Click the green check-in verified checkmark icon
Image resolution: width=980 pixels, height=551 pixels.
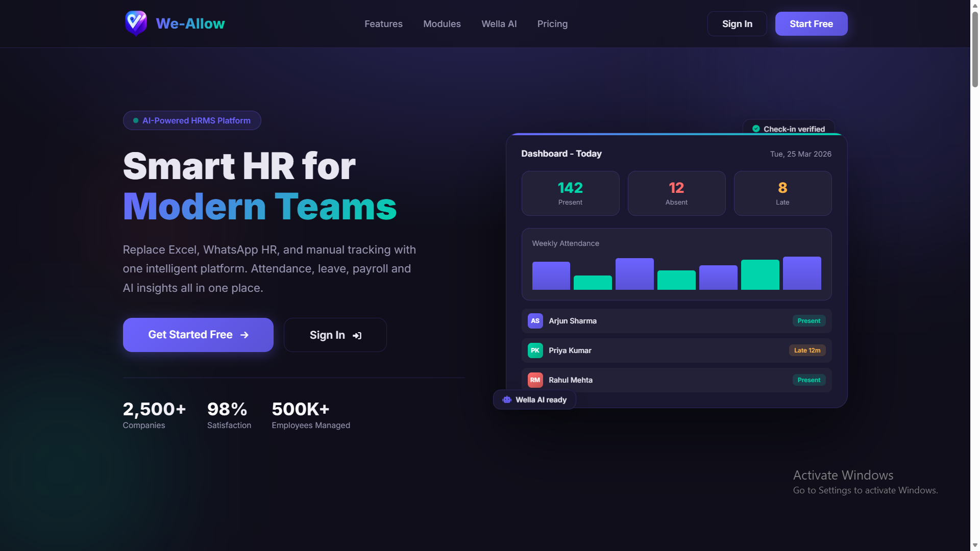coord(756,129)
